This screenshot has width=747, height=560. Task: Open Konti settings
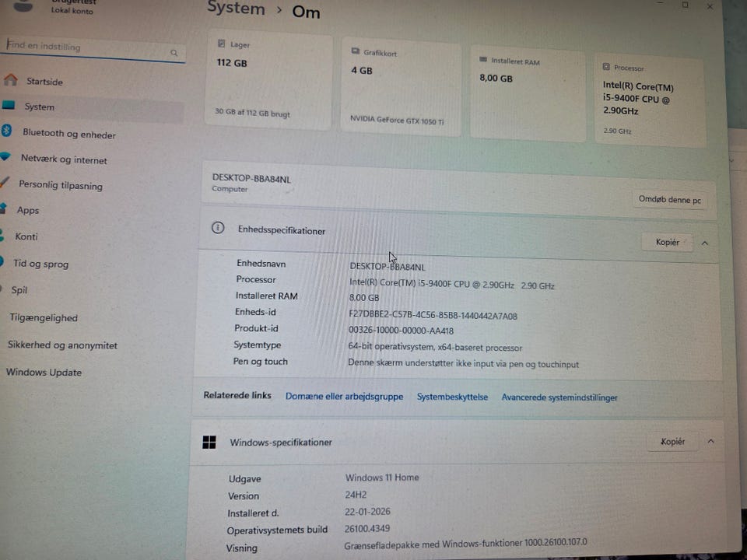26,236
